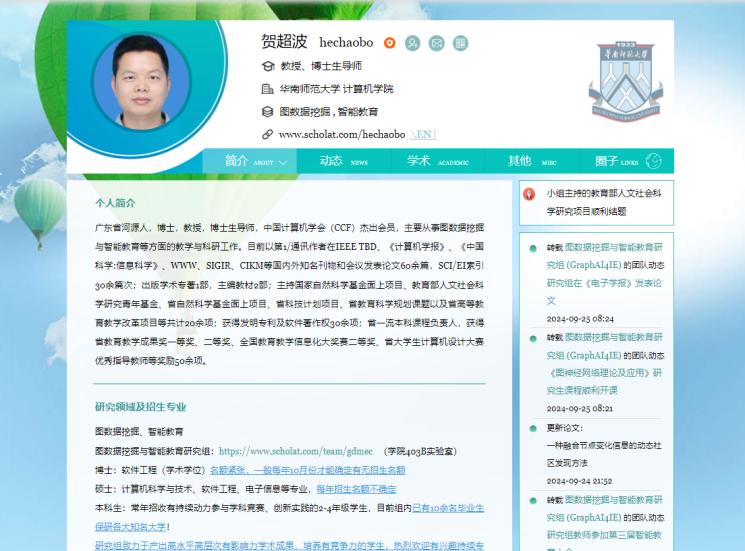Click timestamp 2024-09-24 21:52
Viewport: 745px width, 551px height.
[579, 481]
